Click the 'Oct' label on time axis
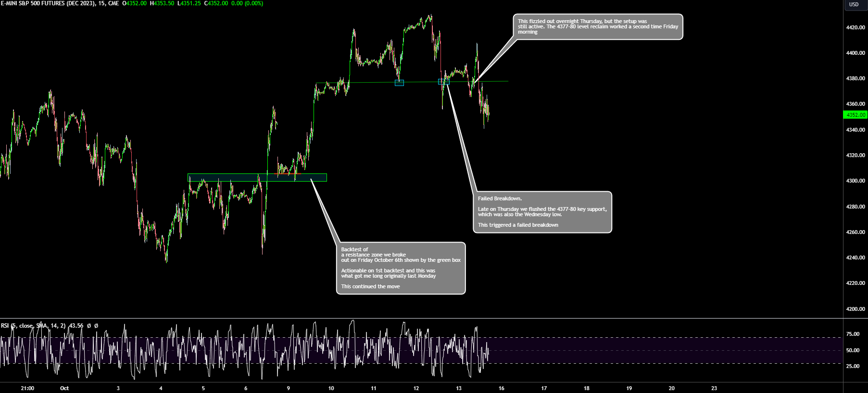 tap(64, 388)
